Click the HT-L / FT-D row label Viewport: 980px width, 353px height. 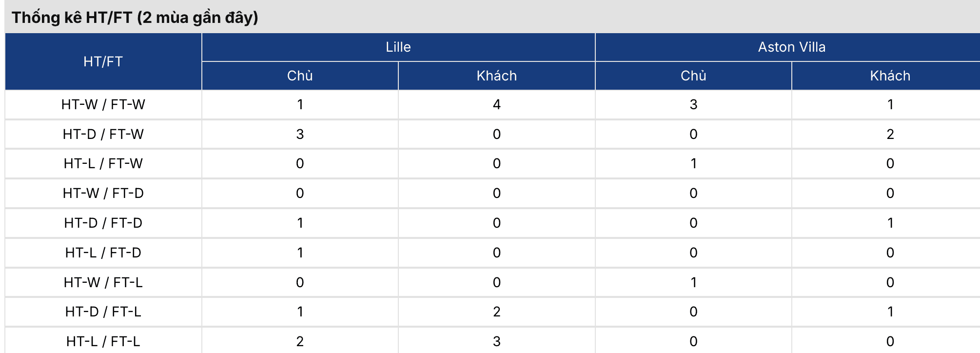pos(103,253)
